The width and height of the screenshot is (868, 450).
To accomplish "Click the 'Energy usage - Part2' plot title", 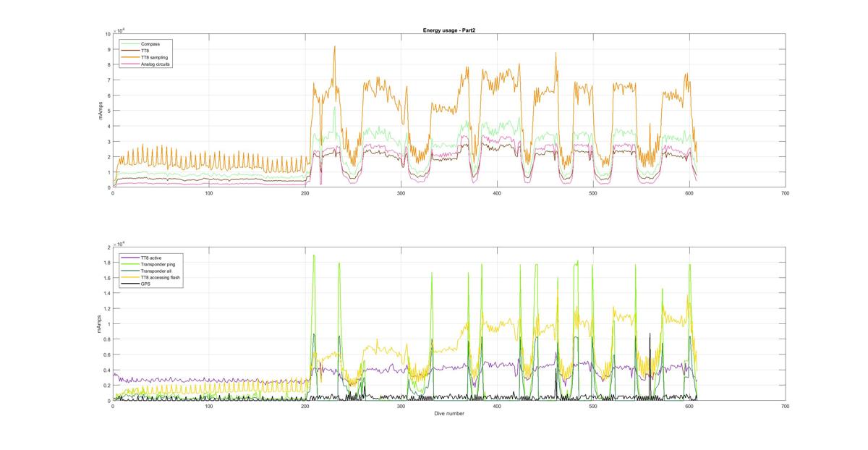I will (x=448, y=30).
